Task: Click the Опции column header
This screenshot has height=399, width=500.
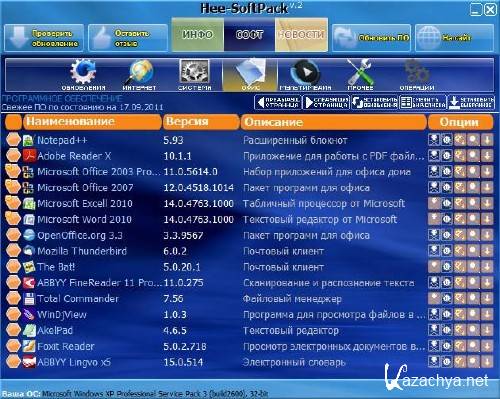Action: click(460, 122)
